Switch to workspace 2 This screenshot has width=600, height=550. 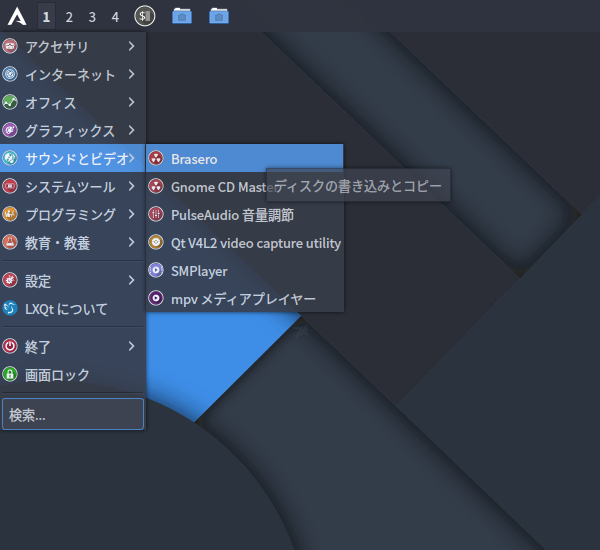[69, 17]
